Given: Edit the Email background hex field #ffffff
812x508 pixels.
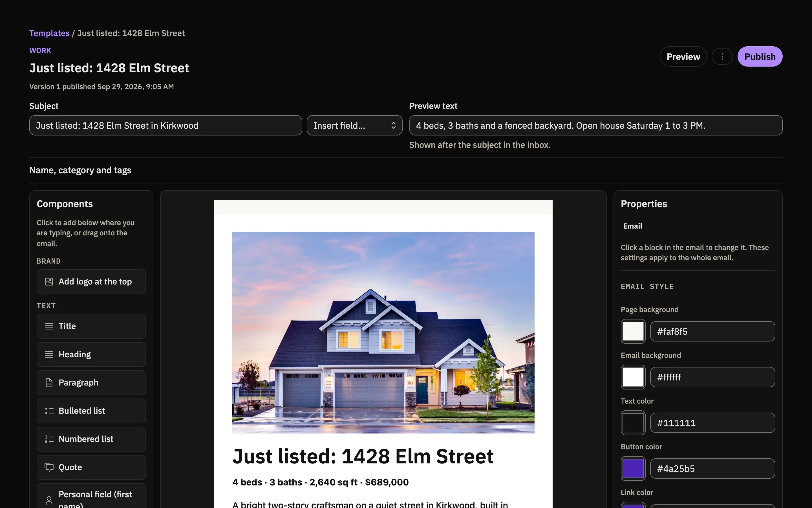Looking at the screenshot, I should click(713, 377).
